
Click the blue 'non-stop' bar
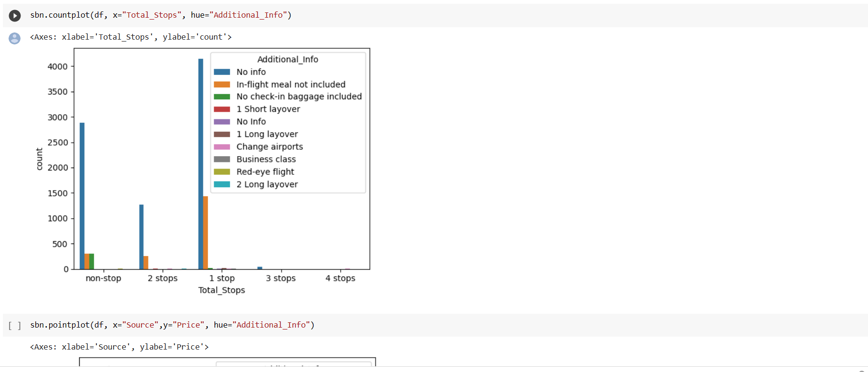[82, 196]
